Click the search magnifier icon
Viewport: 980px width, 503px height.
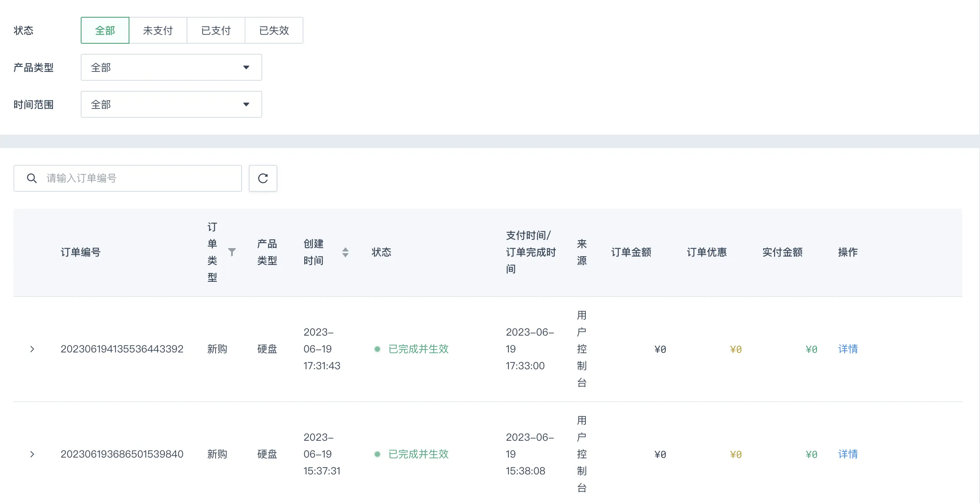click(32, 178)
